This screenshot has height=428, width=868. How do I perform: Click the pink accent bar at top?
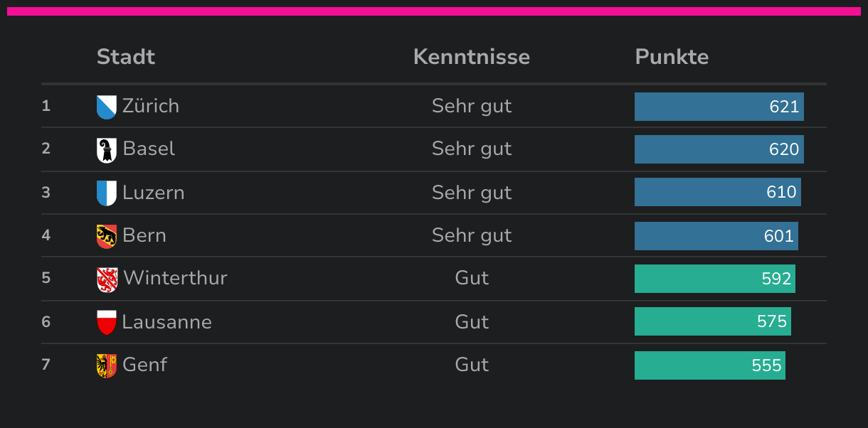click(434, 11)
